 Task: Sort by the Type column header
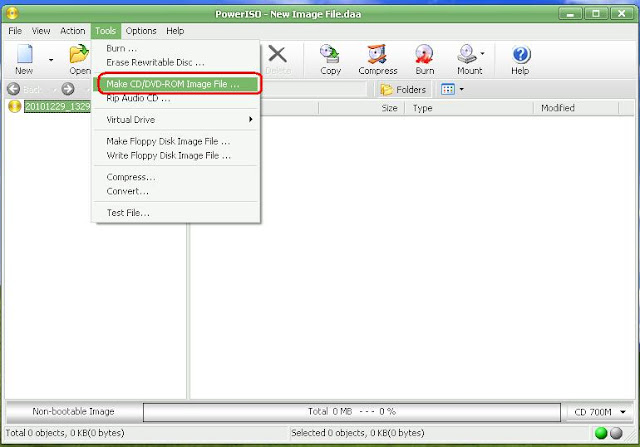469,108
